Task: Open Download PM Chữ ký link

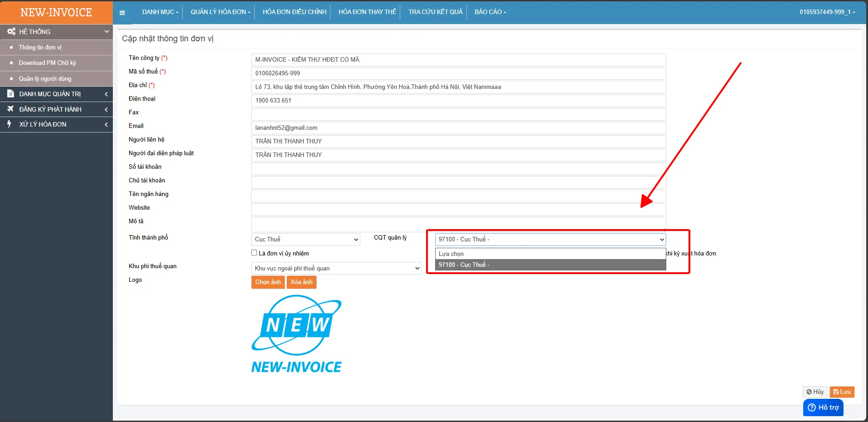Action: (47, 63)
